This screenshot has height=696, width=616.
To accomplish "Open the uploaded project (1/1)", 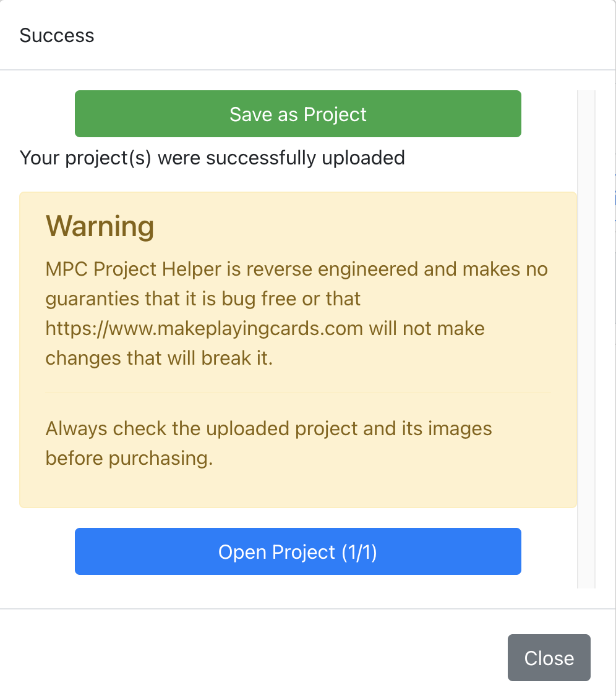I will coord(297,551).
